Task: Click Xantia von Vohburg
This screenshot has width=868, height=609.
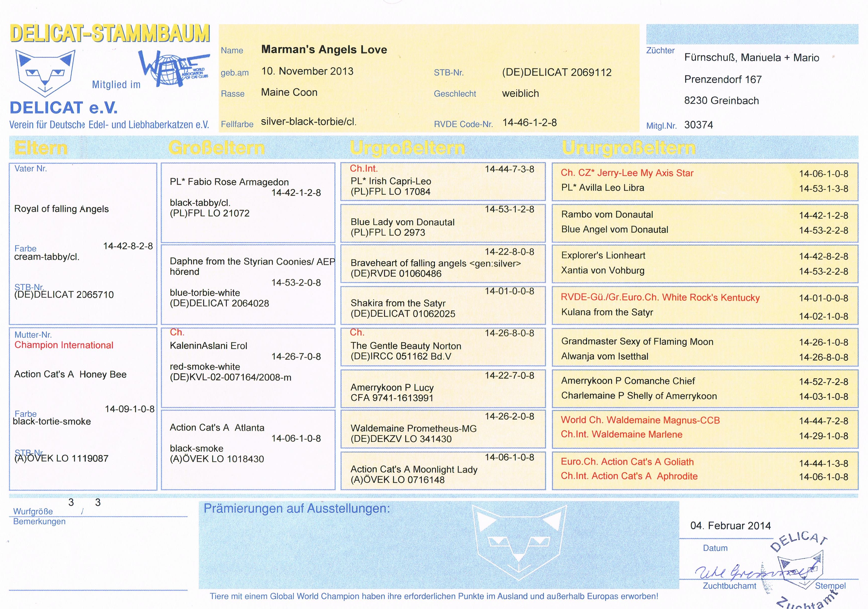Action: coord(602,270)
